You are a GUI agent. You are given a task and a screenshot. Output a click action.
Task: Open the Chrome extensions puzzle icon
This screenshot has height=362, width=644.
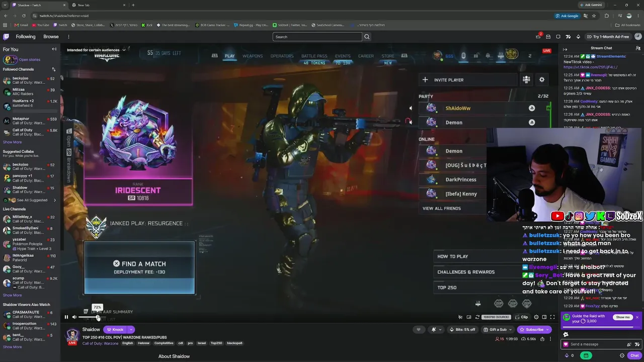[607, 16]
